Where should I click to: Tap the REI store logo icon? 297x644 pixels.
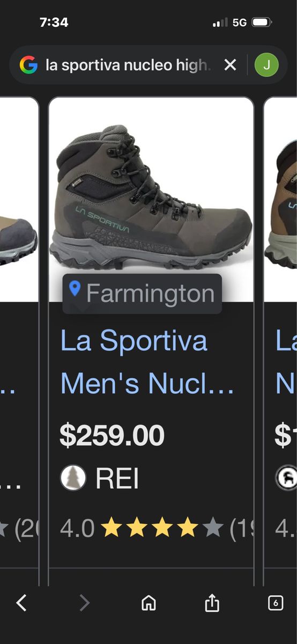tap(73, 478)
